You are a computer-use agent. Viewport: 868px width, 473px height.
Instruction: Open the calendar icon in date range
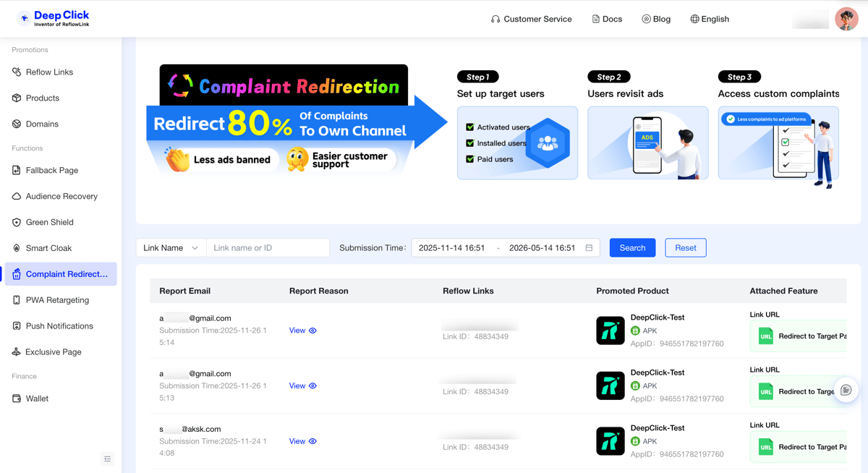(x=589, y=248)
